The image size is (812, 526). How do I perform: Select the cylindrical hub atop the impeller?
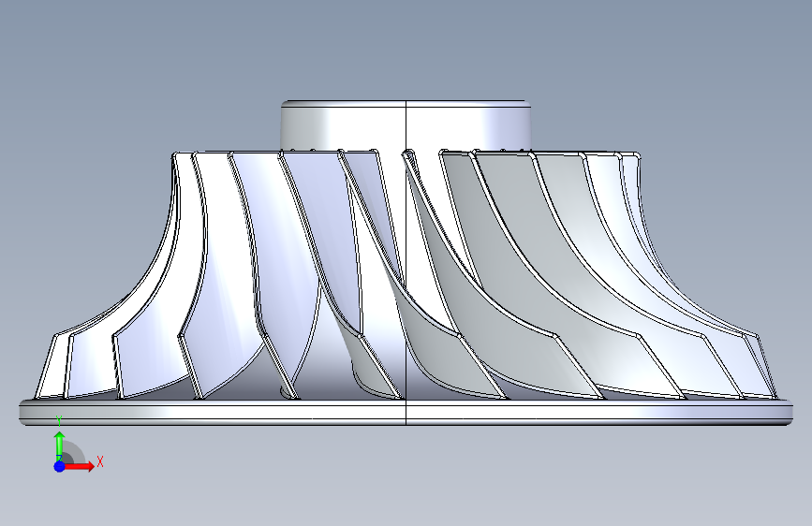(406, 125)
